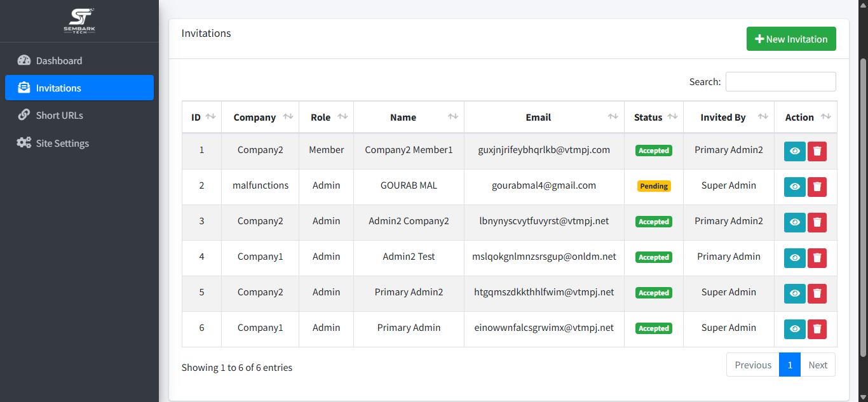
Task: Click email lbnynyscvytfuvyrst@vtmpj.net
Action: [544, 221]
